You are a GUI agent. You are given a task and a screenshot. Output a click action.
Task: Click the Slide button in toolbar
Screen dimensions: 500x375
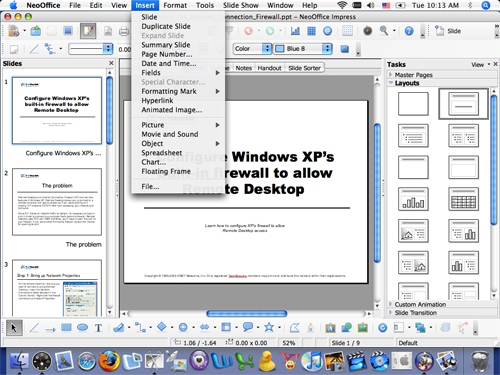448,31
